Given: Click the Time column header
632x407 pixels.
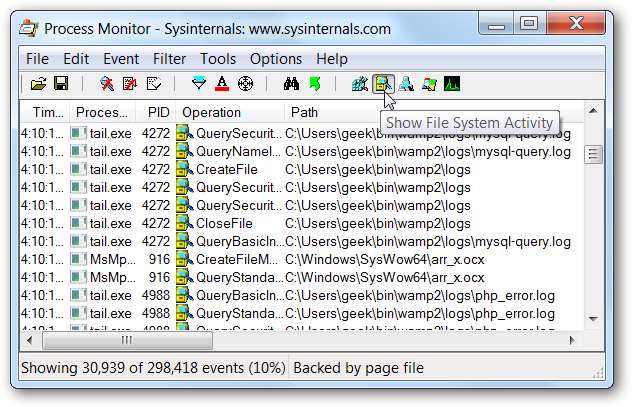Looking at the screenshot, I should pos(45,112).
